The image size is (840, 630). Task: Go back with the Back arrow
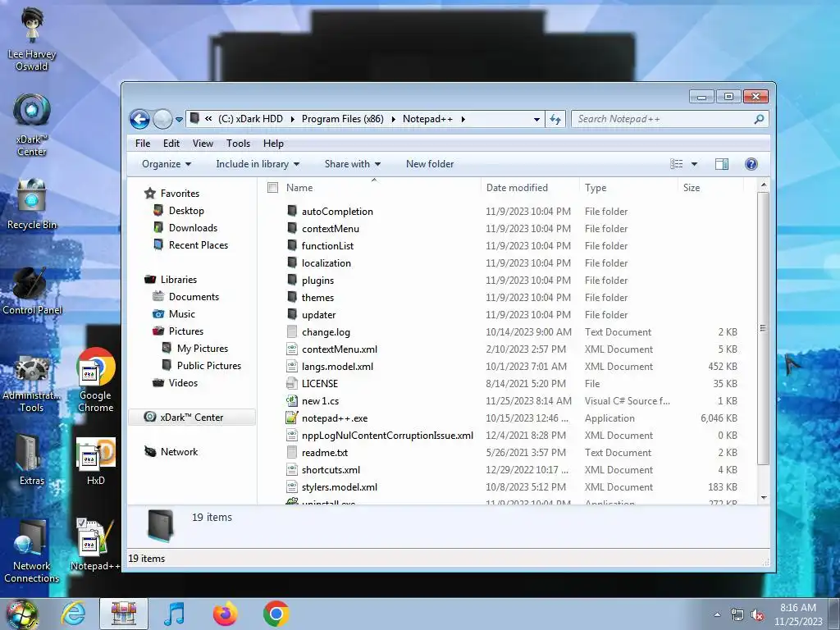139,119
